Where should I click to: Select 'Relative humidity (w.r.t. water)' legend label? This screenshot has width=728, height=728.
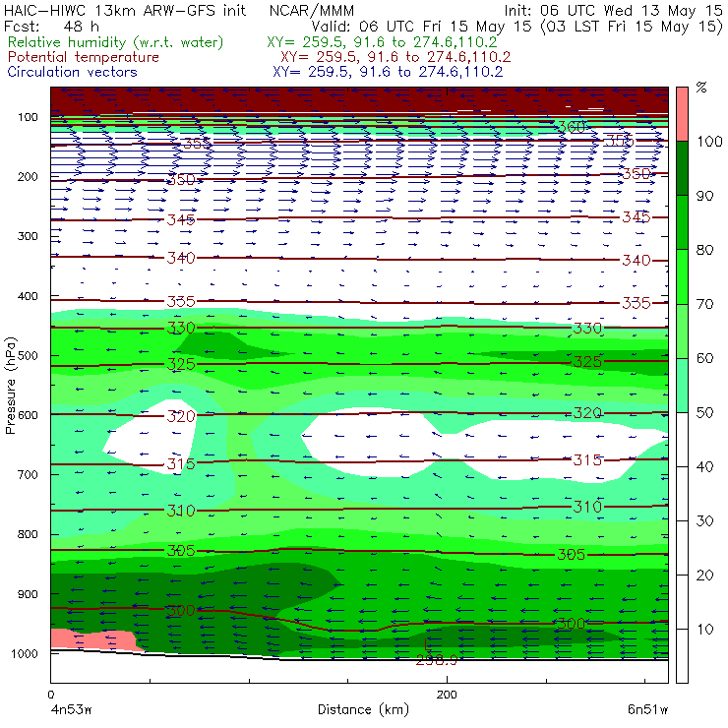tap(116, 42)
